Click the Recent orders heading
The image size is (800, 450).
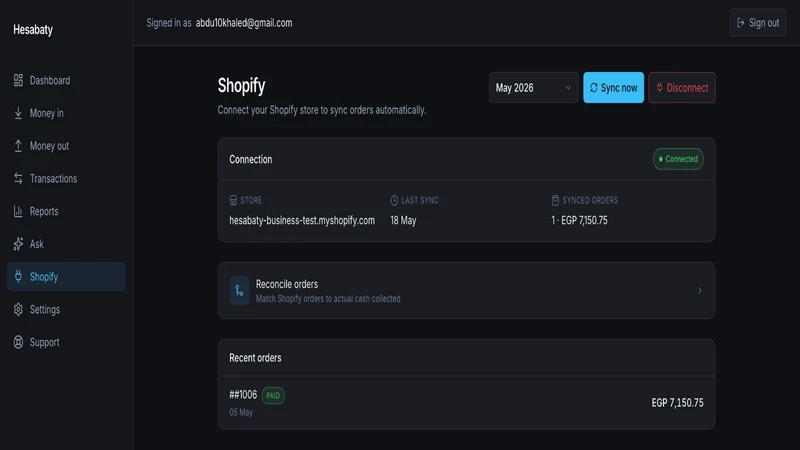[x=255, y=358]
